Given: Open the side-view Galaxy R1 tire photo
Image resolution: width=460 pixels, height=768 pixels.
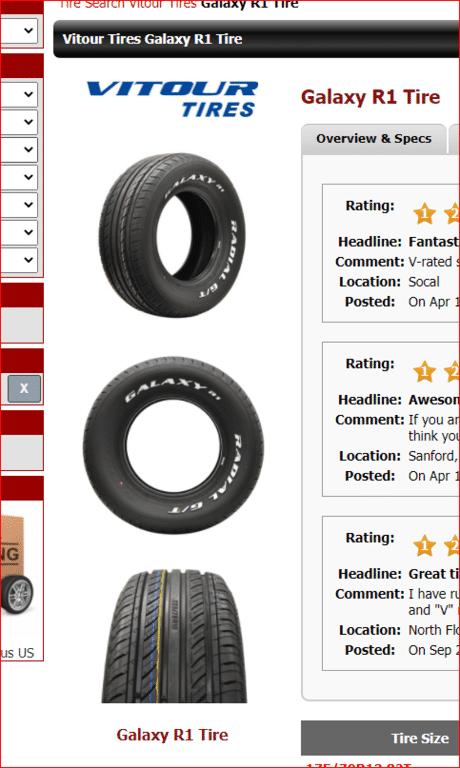Looking at the screenshot, I should [172, 445].
